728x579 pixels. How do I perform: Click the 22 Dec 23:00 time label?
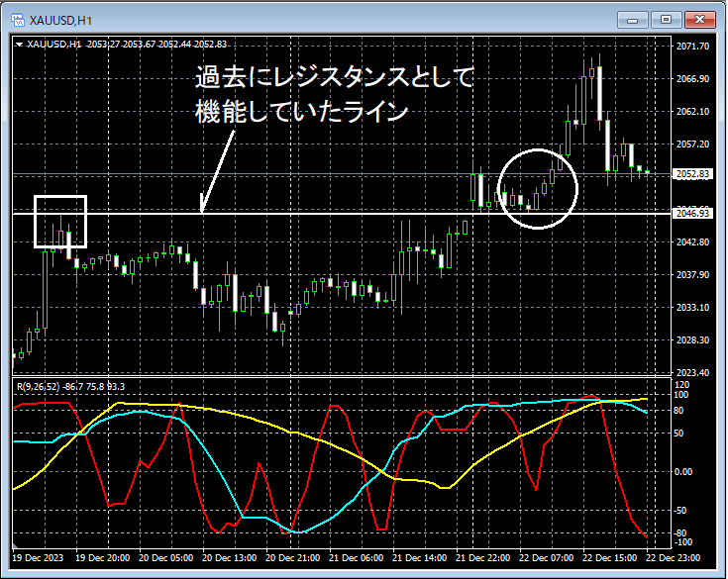point(674,557)
